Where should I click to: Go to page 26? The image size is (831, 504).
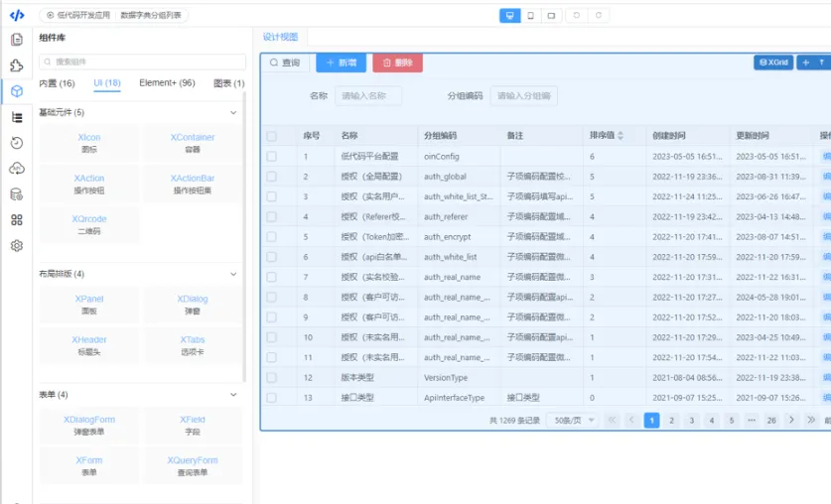click(x=771, y=421)
